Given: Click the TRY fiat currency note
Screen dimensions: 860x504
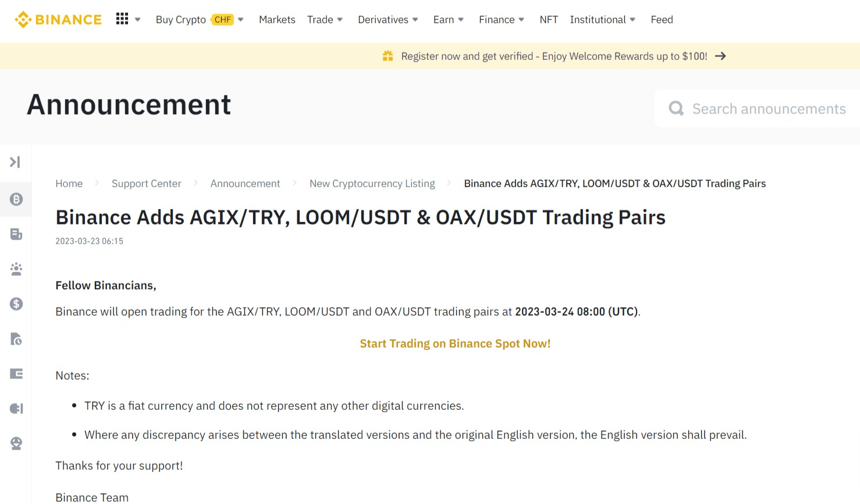Looking at the screenshot, I should click(274, 406).
